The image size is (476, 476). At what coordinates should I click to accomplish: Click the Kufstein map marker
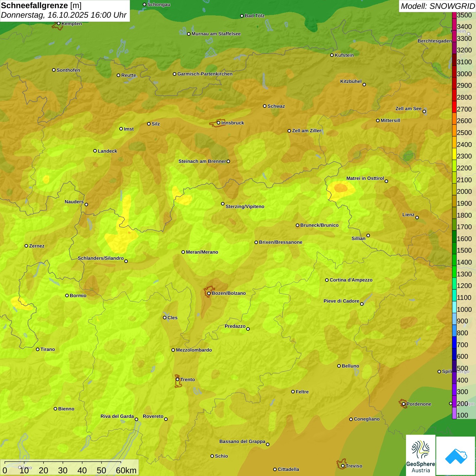tap(332, 55)
